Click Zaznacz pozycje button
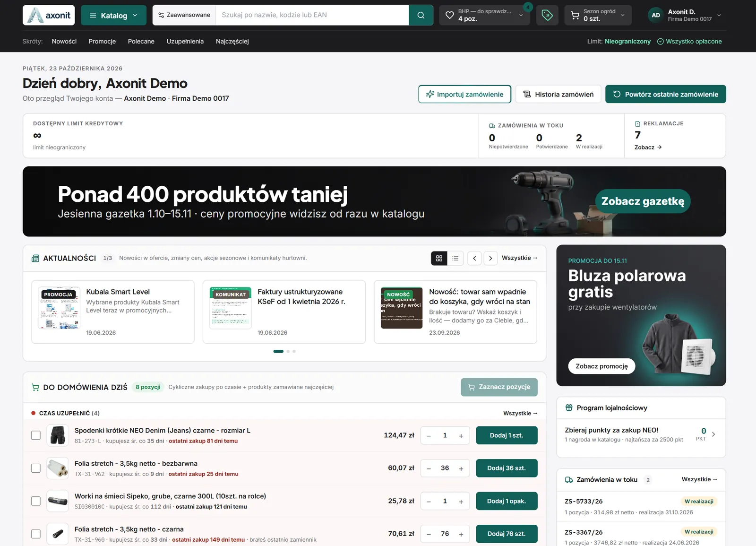 (499, 387)
